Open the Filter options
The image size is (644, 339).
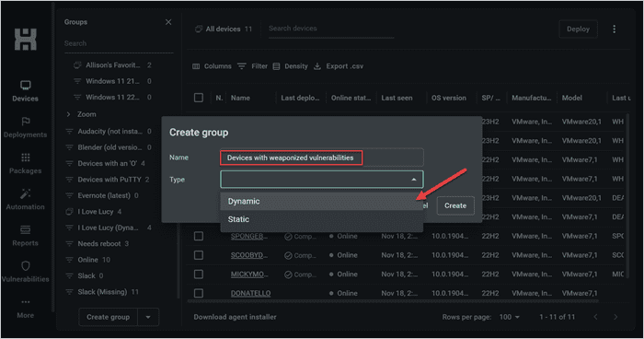pyautogui.click(x=252, y=66)
